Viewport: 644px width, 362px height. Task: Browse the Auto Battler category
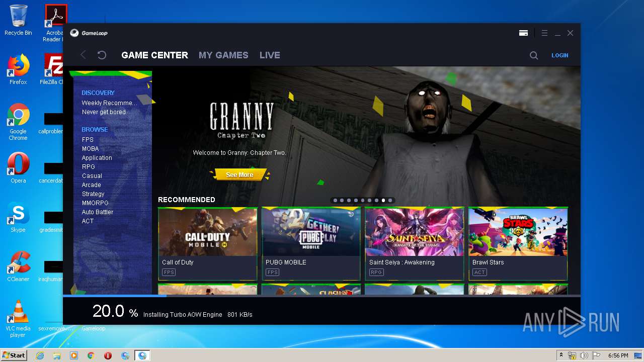coord(97,212)
